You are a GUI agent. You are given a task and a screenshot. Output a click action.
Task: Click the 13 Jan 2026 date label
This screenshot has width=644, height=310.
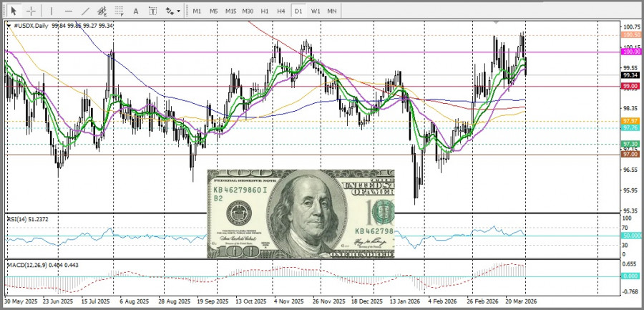tap(406, 301)
